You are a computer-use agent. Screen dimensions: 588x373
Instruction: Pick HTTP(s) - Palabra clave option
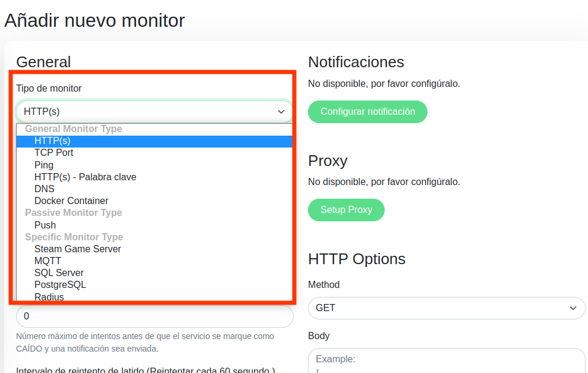tap(85, 177)
